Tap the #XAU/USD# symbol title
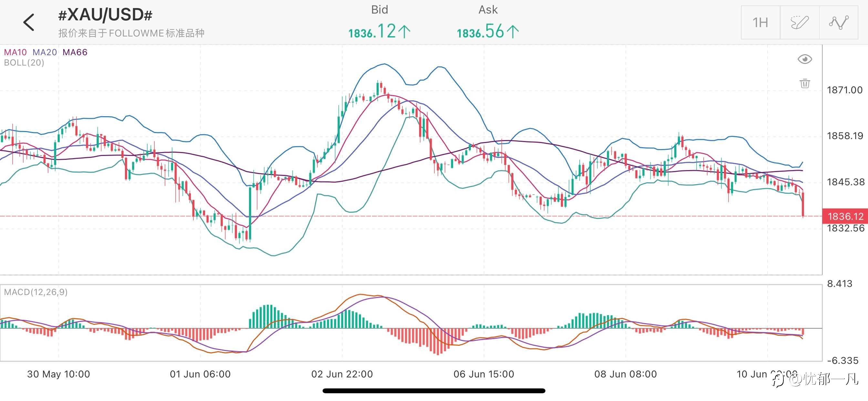The width and height of the screenshot is (868, 401). [105, 15]
